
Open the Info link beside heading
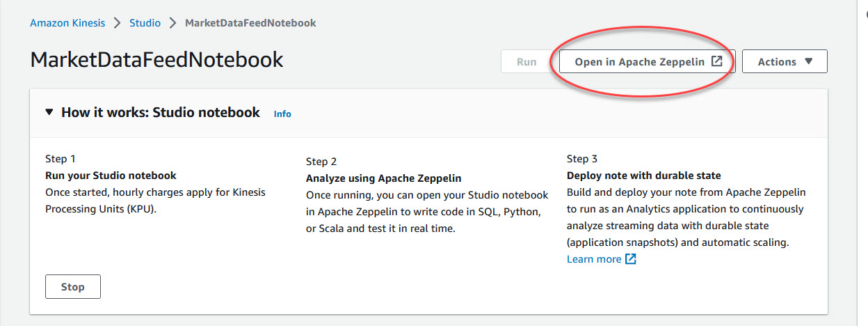point(282,114)
